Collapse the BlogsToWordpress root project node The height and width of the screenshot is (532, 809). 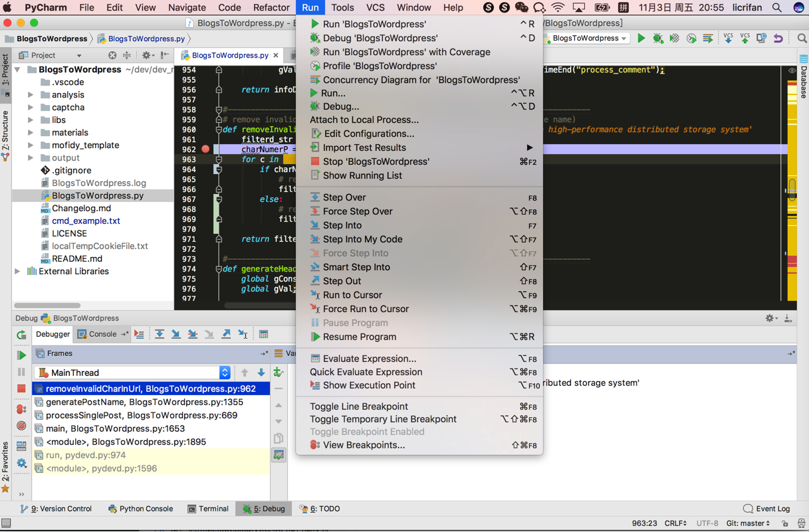pyautogui.click(x=18, y=70)
